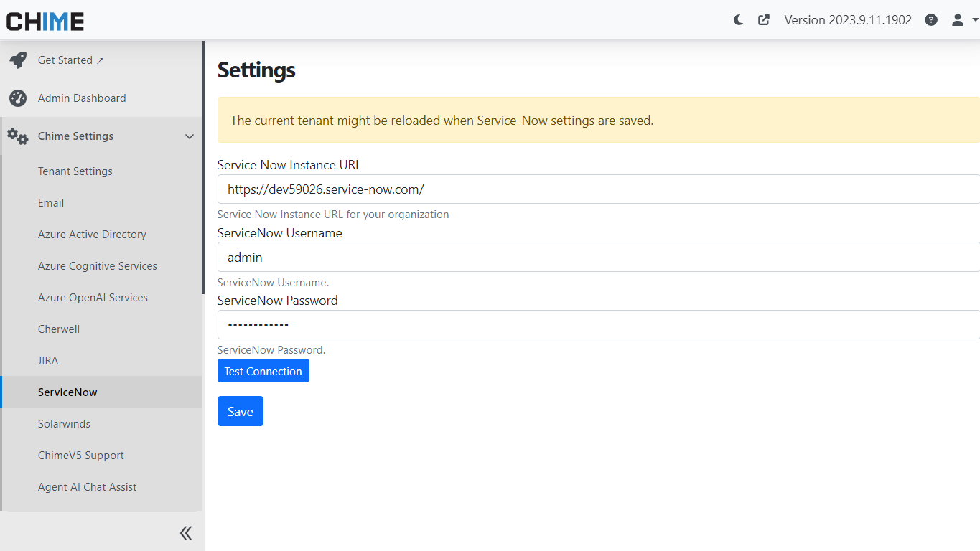Viewport: 980px width, 551px height.
Task: Open JIRA settings
Action: tap(48, 361)
